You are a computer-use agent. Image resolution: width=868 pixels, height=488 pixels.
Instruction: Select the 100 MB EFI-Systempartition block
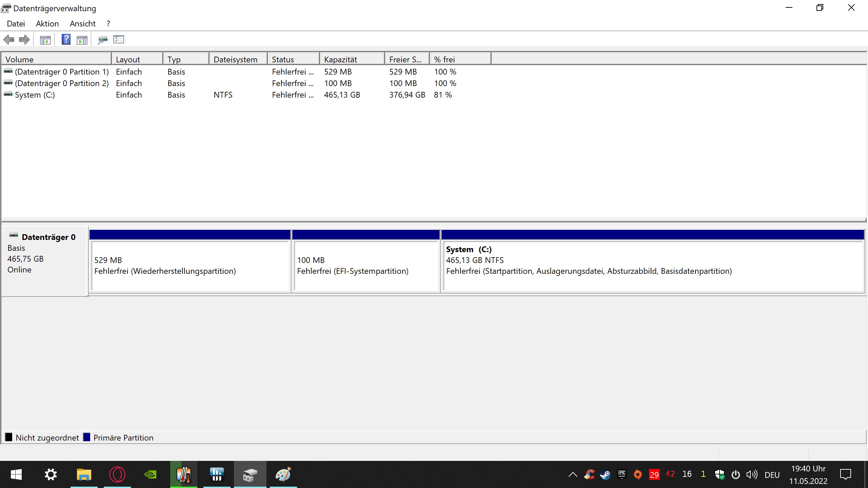(x=366, y=266)
